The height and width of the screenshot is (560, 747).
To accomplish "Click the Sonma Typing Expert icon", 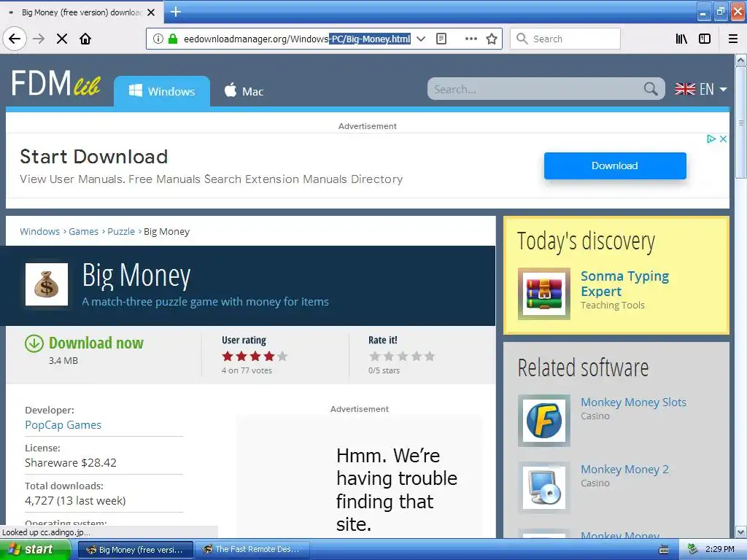I will click(544, 294).
